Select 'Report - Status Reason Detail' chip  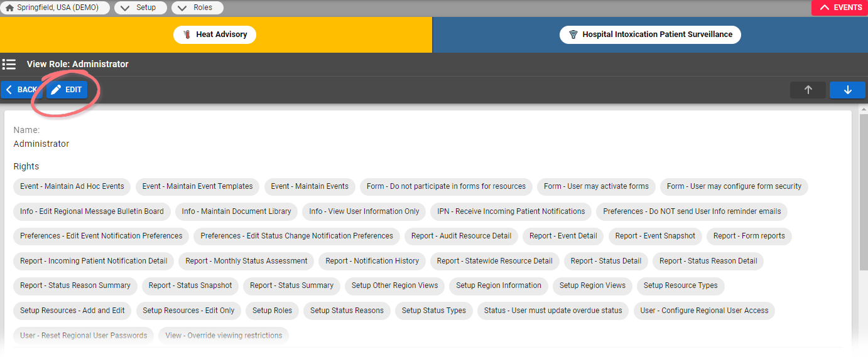coord(708,261)
